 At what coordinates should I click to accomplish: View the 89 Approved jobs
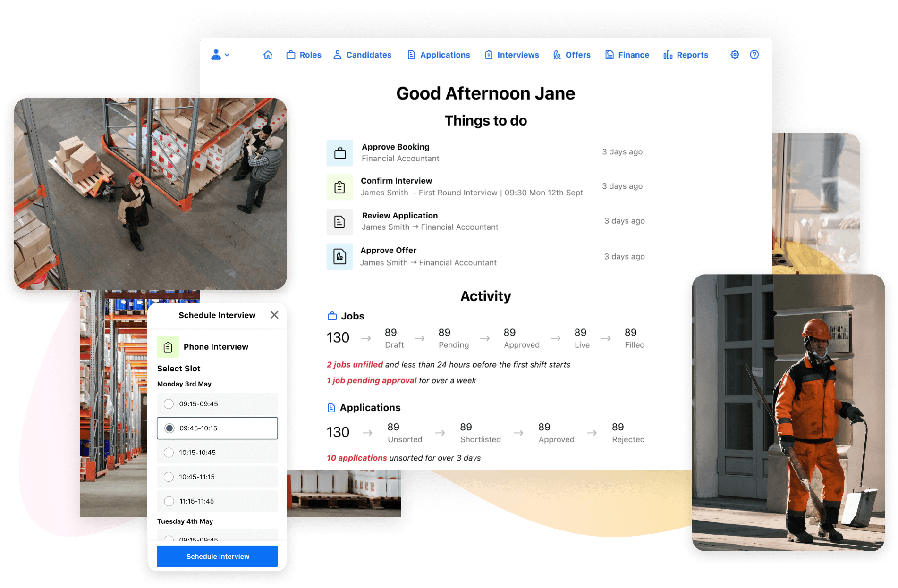522,338
